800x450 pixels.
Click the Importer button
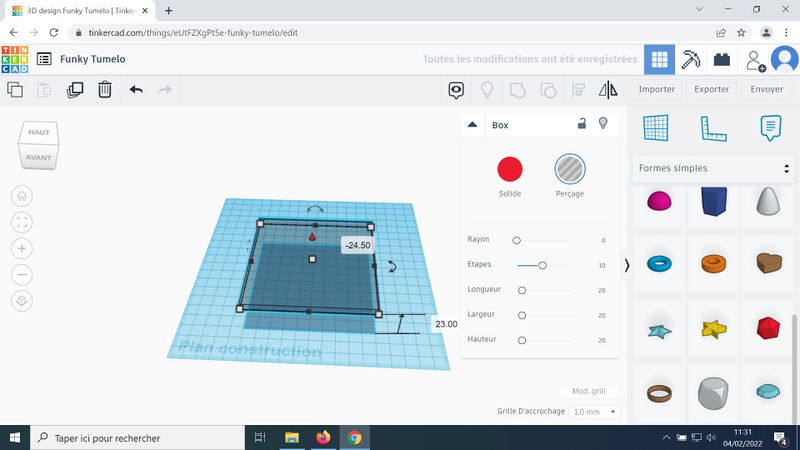tap(657, 89)
